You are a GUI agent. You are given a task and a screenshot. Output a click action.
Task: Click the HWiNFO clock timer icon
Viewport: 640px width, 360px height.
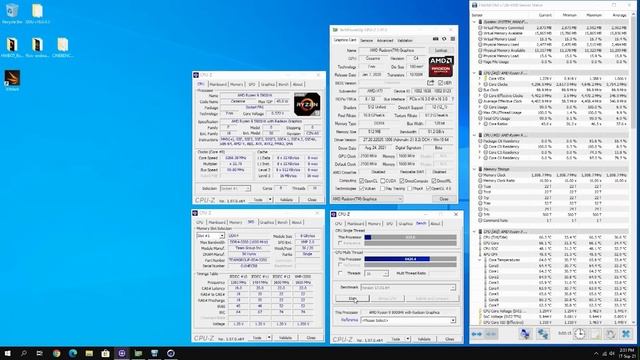(x=579, y=334)
